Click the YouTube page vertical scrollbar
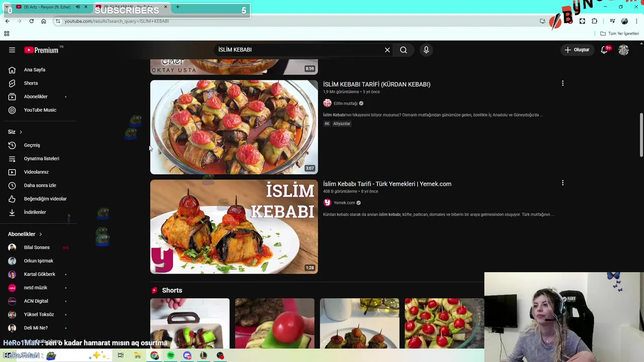This screenshot has height=362, width=644. 641,135
